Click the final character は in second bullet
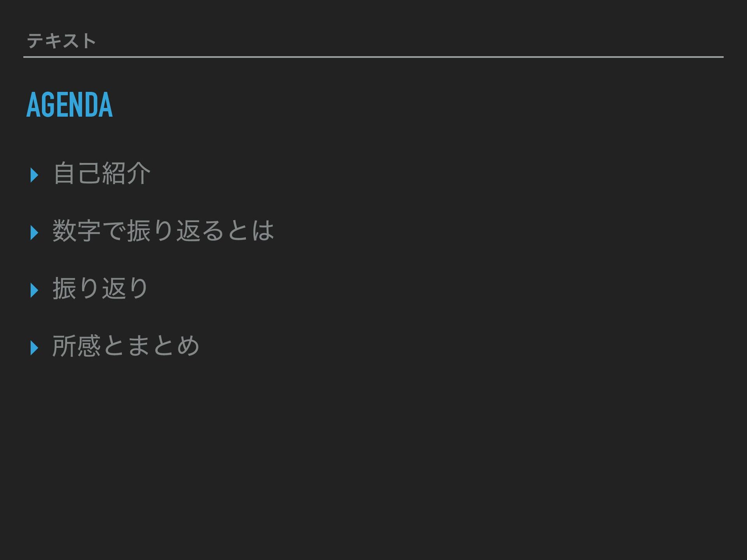The height and width of the screenshot is (560, 747). [x=263, y=231]
